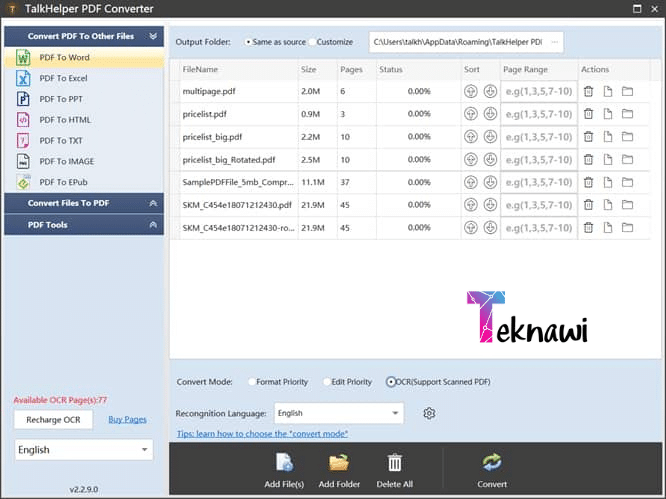
Task: Expand the PDF Tools section
Action: point(82,225)
